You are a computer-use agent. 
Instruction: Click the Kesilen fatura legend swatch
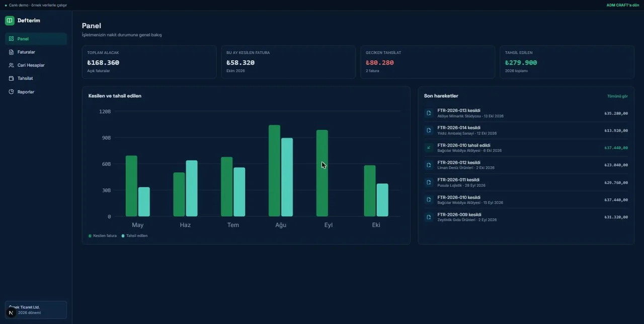(90, 236)
